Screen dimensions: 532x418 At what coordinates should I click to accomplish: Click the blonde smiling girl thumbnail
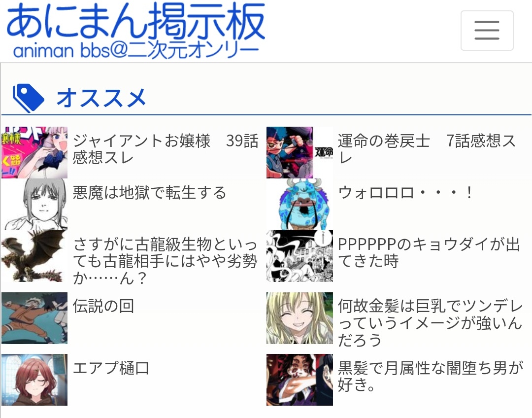point(299,318)
